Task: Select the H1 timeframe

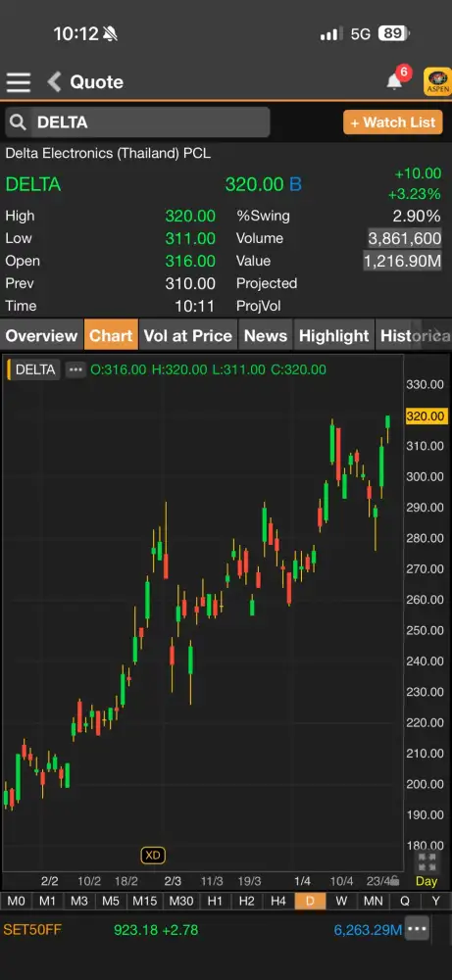Action: coord(215,901)
